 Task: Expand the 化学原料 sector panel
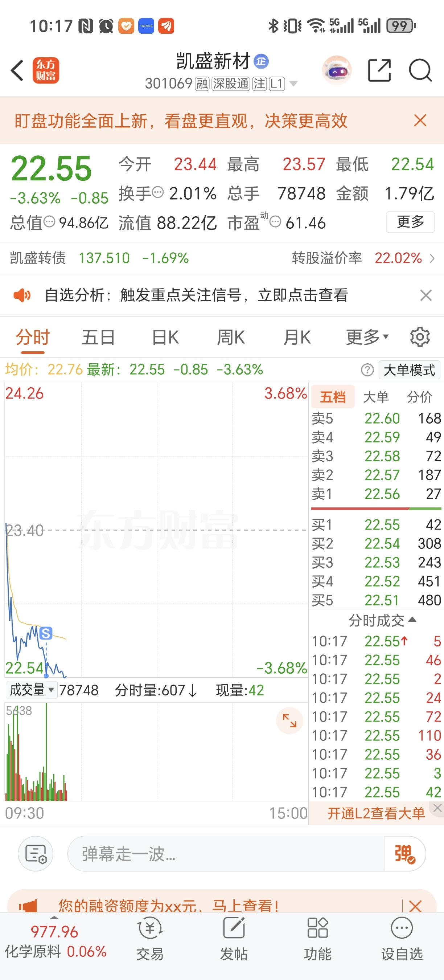click(x=54, y=918)
